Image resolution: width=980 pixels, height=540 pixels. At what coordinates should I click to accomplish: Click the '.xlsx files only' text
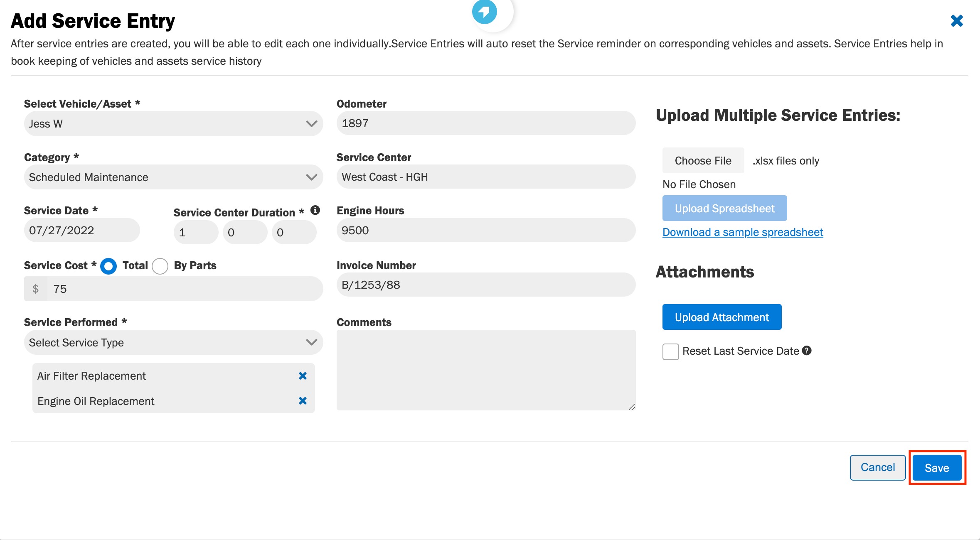pyautogui.click(x=786, y=161)
